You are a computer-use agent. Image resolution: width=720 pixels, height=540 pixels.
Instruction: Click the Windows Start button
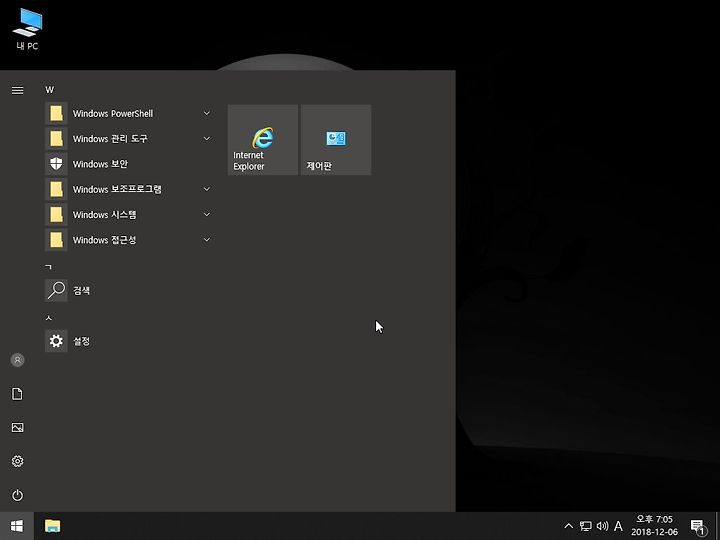pyautogui.click(x=17, y=526)
